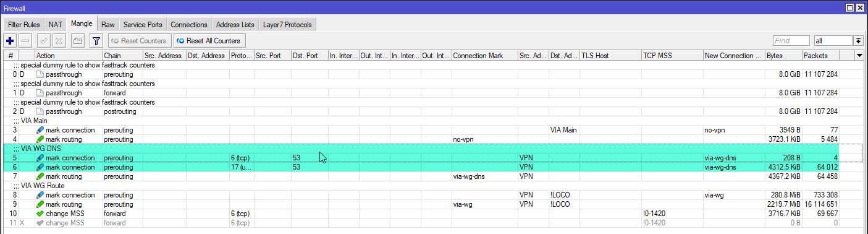868x234 pixels.
Task: Click '6 (tcp)' protocol in rule 5
Action: [241, 158]
